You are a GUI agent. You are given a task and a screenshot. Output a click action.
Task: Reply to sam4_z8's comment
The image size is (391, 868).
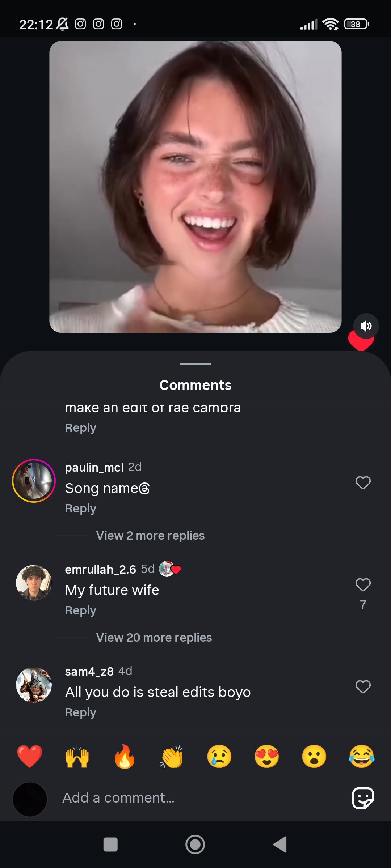[x=80, y=712]
